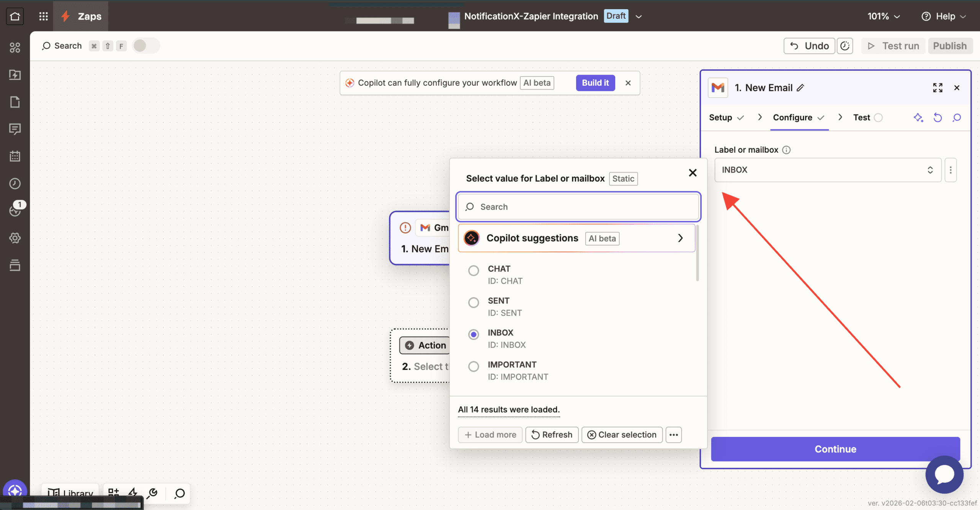
Task: Select the CHAT radio option
Action: [474, 271]
